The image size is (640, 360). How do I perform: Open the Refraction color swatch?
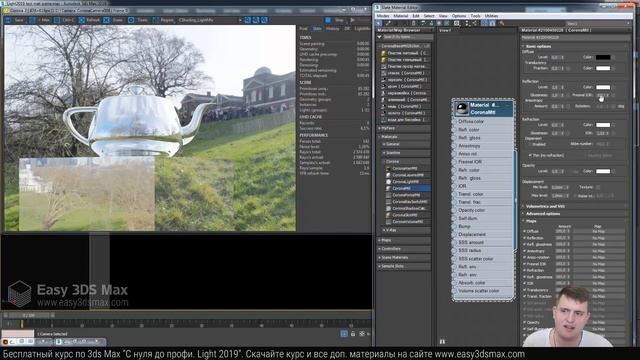603,124
